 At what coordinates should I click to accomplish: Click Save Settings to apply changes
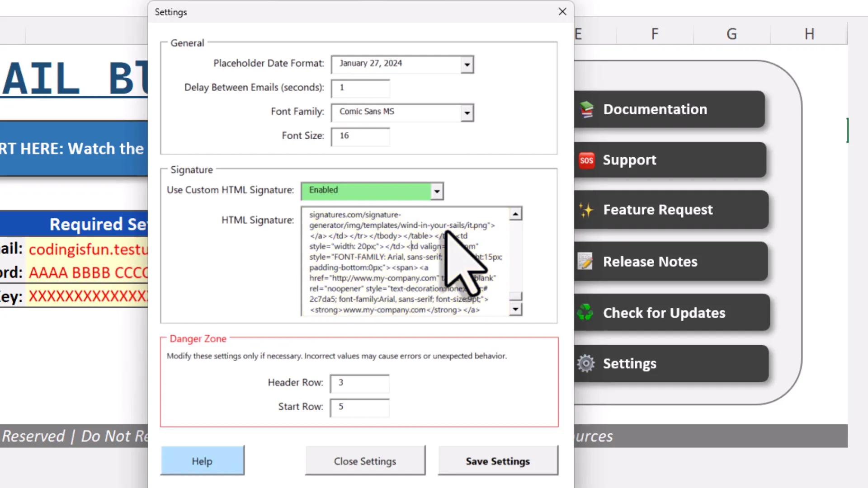coord(497,461)
